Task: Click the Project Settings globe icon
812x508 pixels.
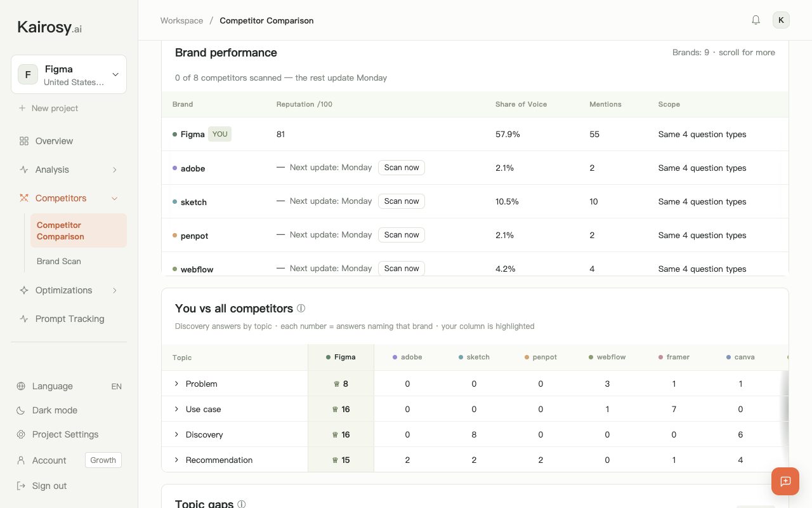Action: click(x=21, y=434)
